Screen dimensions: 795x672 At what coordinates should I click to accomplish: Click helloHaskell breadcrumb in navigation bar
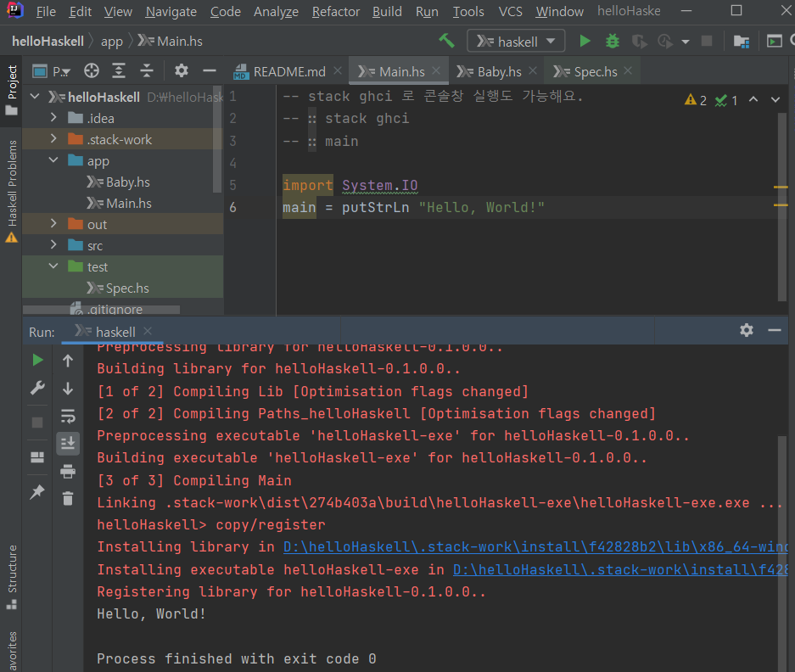(48, 41)
